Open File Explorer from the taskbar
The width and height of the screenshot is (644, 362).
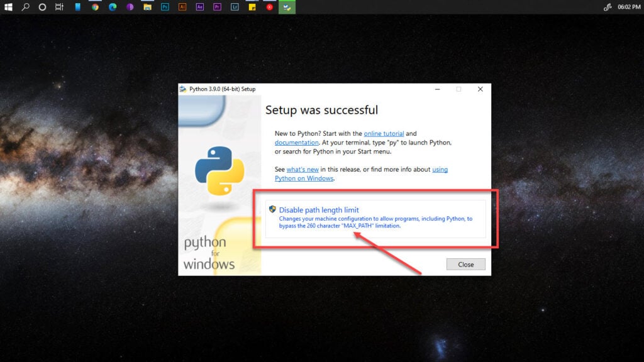point(147,7)
